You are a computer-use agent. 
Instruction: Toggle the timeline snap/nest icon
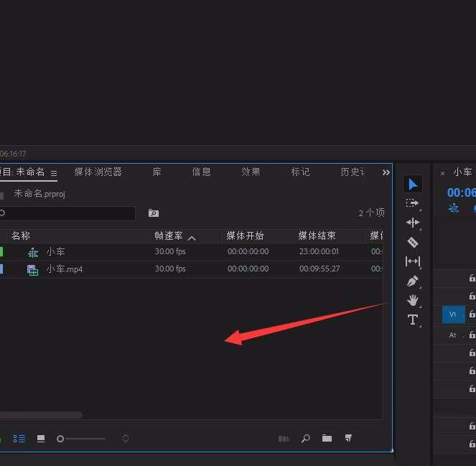454,208
